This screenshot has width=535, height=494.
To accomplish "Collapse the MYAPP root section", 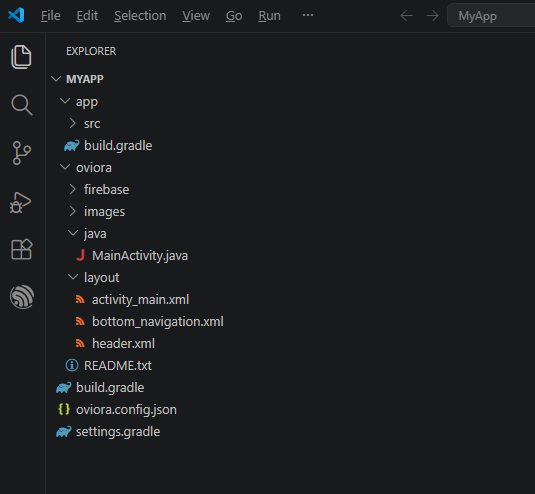I will pos(56,79).
